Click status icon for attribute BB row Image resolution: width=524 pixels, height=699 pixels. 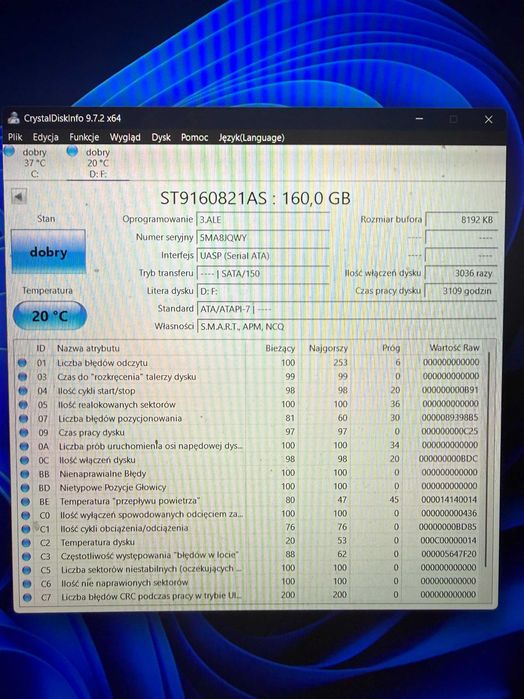pyautogui.click(x=25, y=474)
